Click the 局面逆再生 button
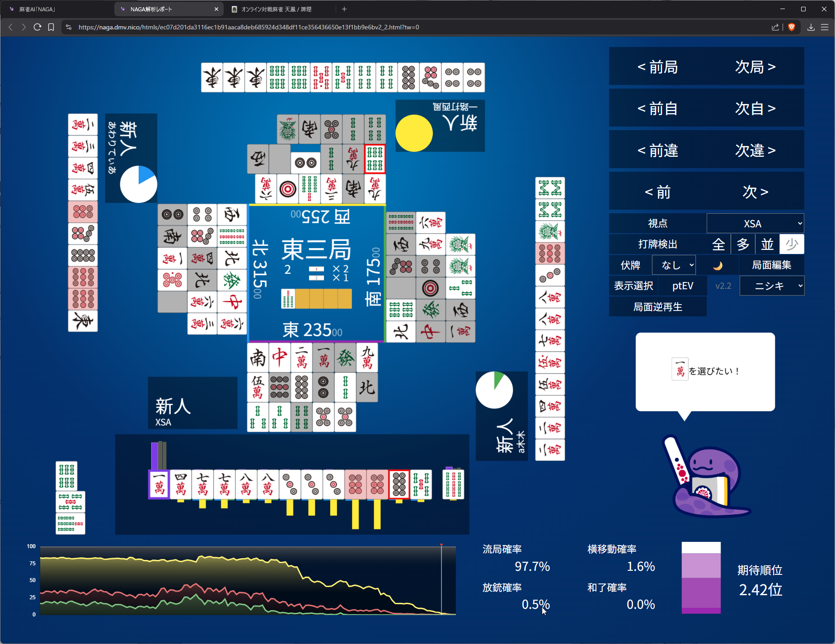This screenshot has width=835, height=644. (x=657, y=307)
